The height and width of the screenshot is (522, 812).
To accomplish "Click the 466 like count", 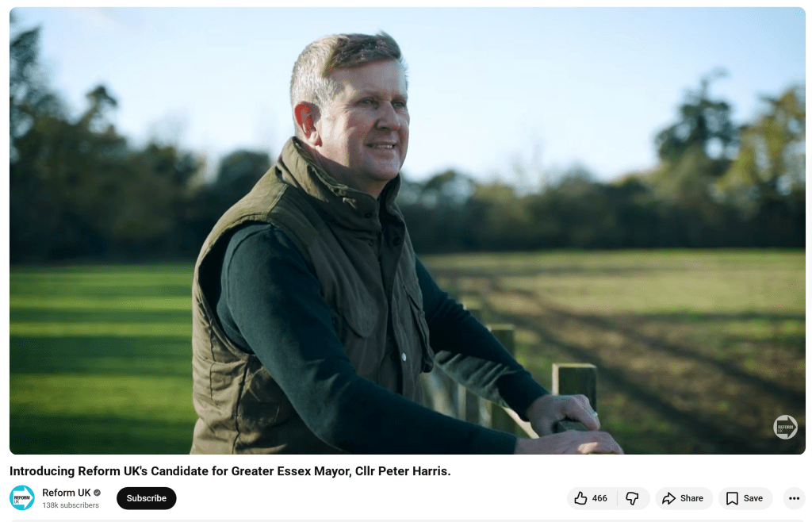I will click(599, 498).
